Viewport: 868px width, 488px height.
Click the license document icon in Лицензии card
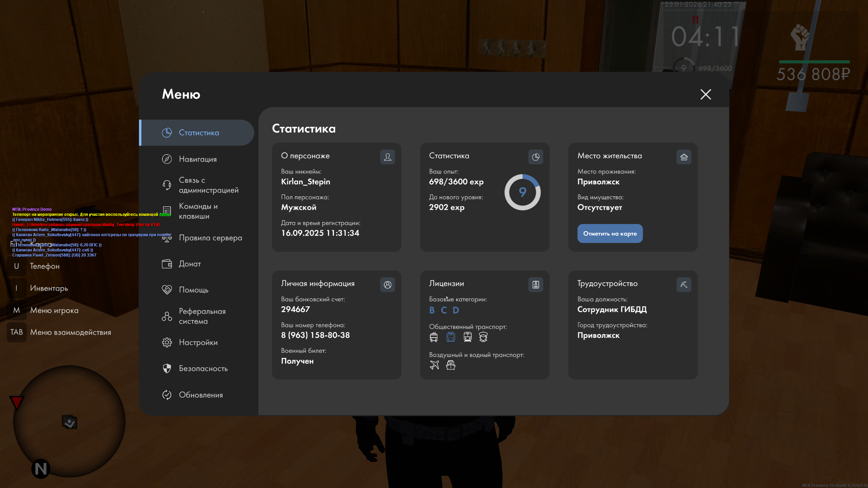(535, 285)
